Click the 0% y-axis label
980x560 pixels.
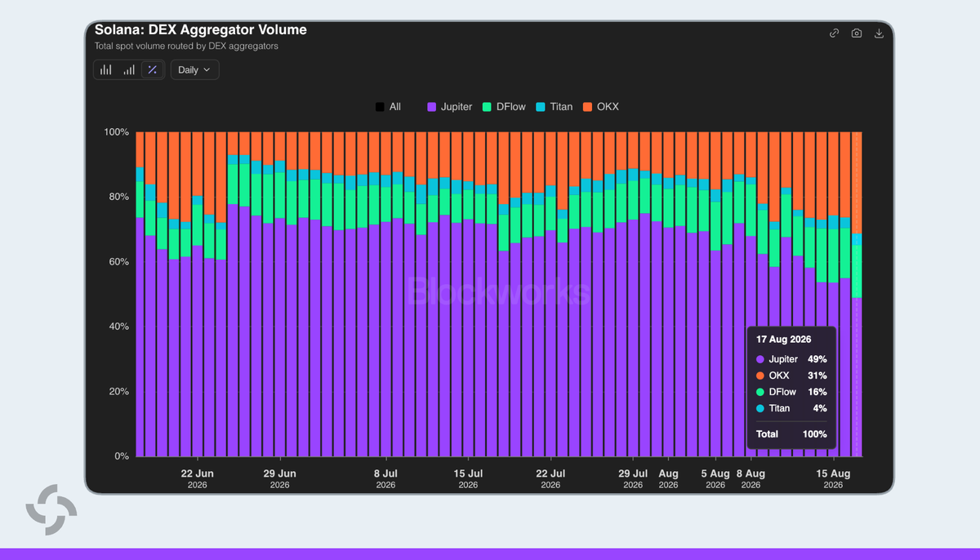tap(122, 456)
